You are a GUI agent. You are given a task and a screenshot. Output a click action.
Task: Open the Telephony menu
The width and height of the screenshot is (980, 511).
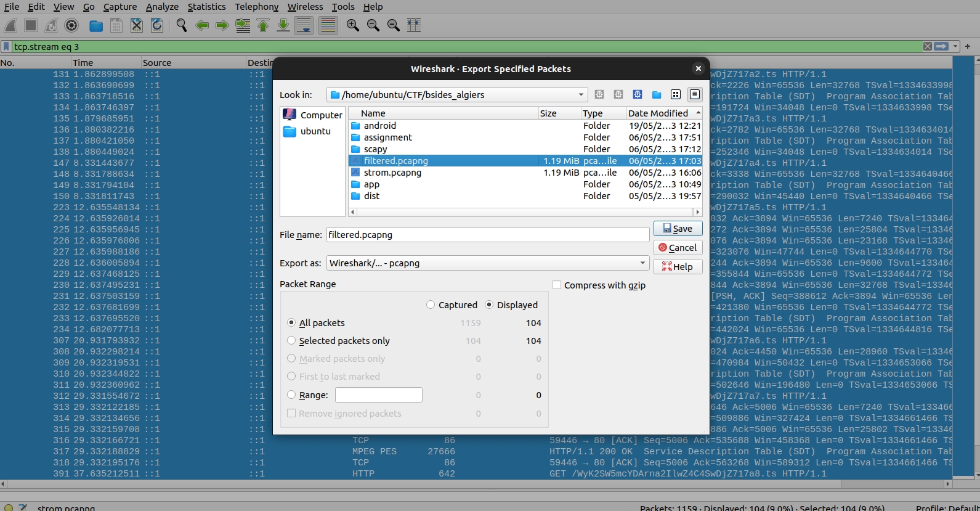(x=256, y=7)
